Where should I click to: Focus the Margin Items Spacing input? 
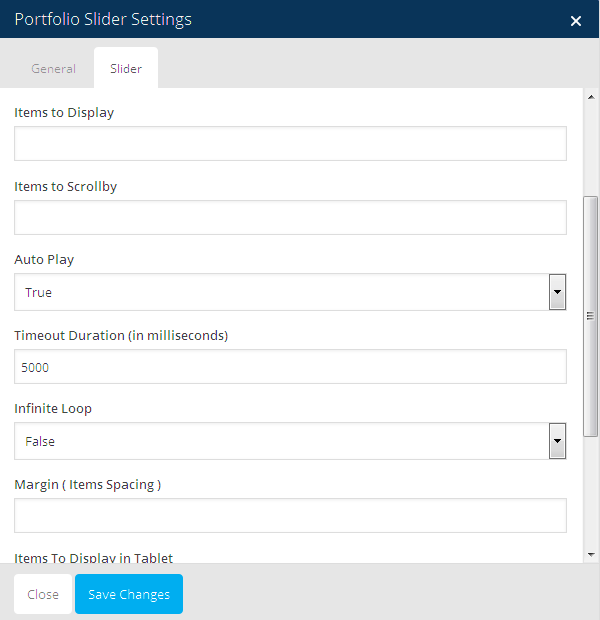pyautogui.click(x=290, y=516)
